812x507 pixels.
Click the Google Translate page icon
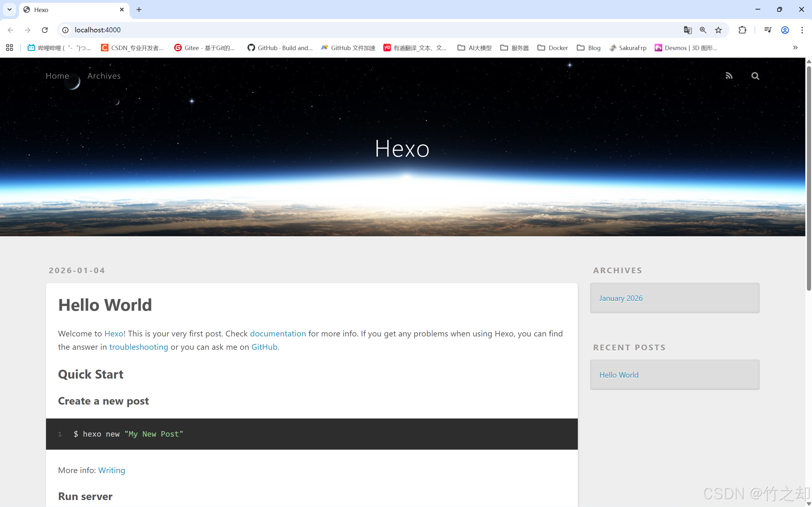pos(688,30)
